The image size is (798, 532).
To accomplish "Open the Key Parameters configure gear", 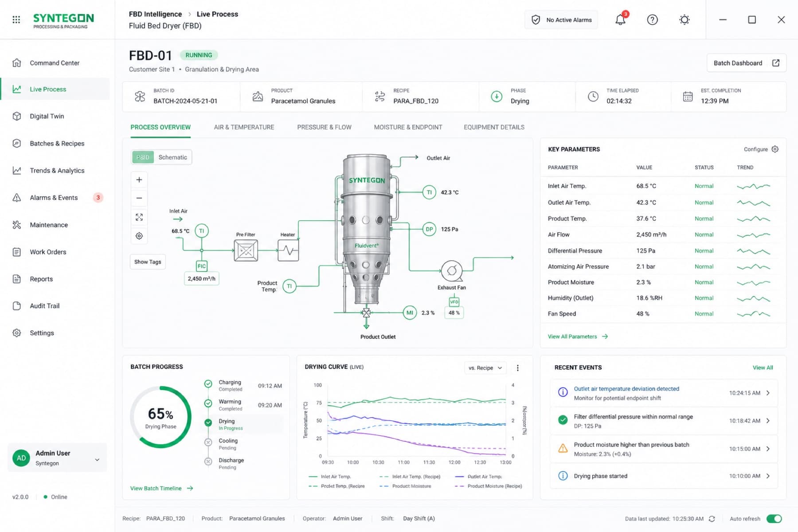I will pyautogui.click(x=775, y=149).
